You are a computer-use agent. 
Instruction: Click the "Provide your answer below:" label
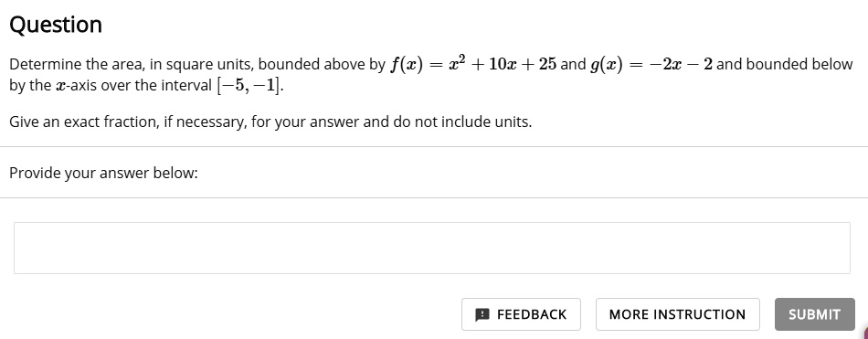(103, 174)
